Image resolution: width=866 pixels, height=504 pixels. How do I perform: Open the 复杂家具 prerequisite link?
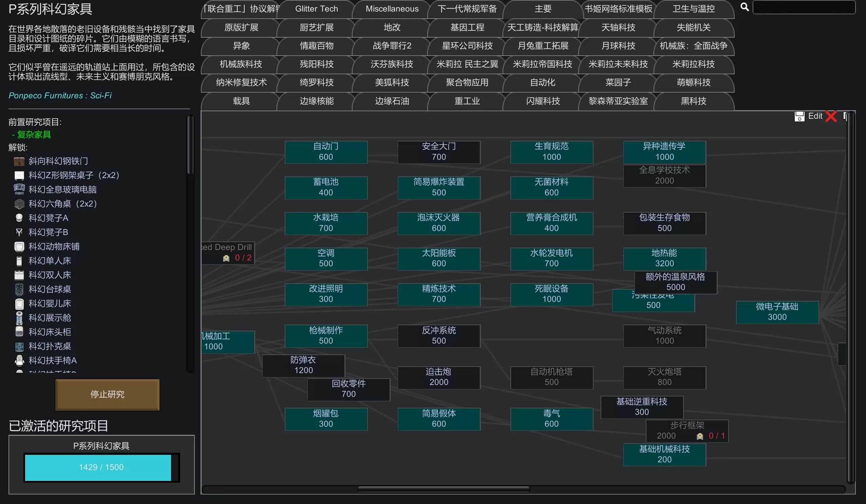coord(34,135)
